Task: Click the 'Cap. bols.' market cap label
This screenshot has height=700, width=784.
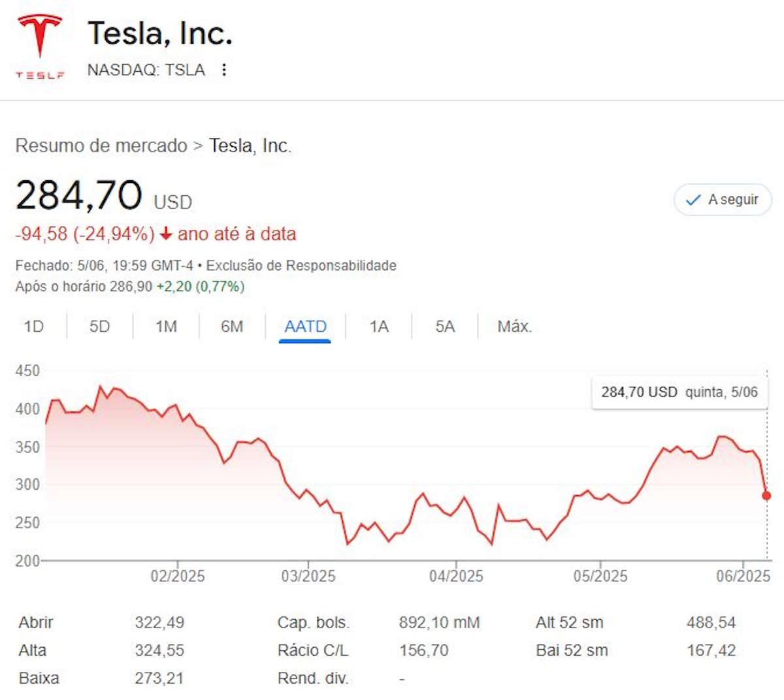Action: click(314, 622)
